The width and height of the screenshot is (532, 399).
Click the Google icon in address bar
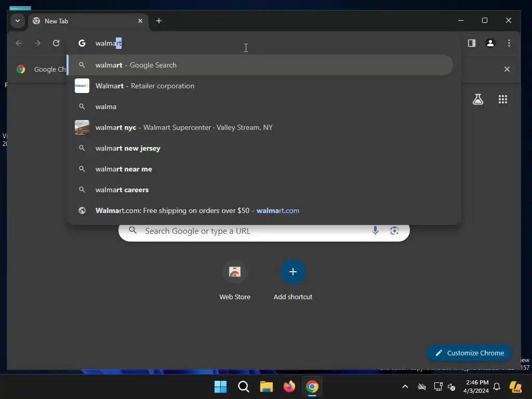(82, 43)
